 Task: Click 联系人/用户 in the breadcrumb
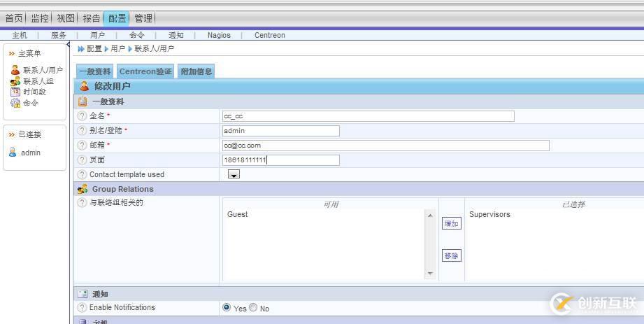[x=154, y=48]
